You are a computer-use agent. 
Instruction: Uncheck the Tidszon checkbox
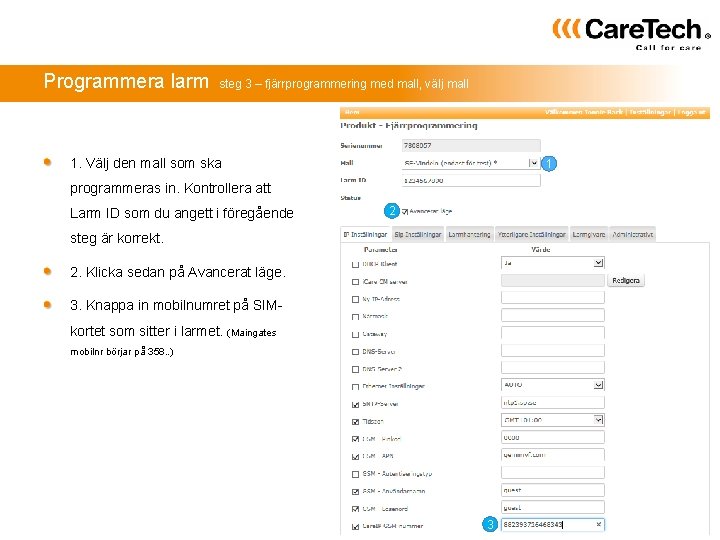click(355, 422)
